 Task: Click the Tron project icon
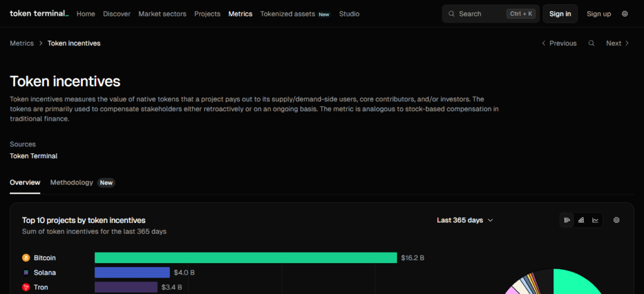[26, 287]
